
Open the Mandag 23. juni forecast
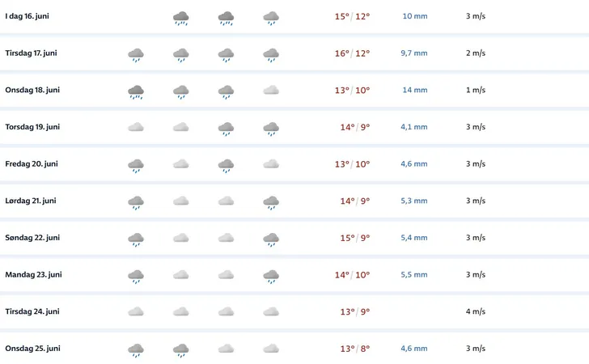(294, 275)
